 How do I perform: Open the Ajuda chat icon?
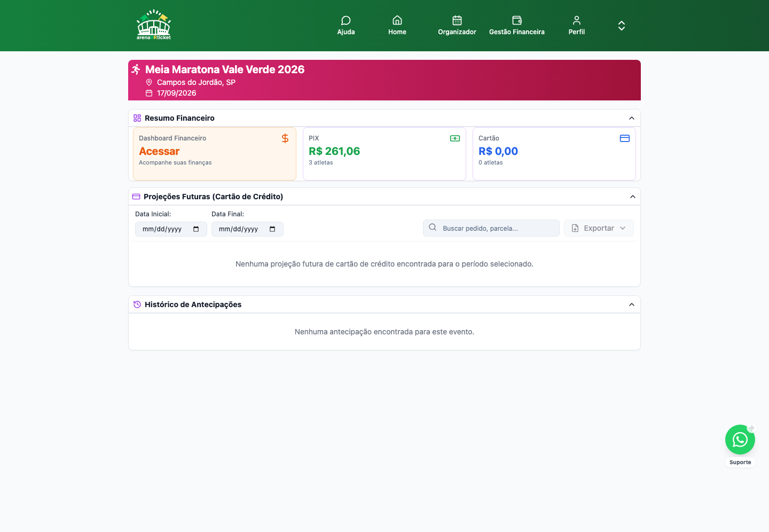346,20
